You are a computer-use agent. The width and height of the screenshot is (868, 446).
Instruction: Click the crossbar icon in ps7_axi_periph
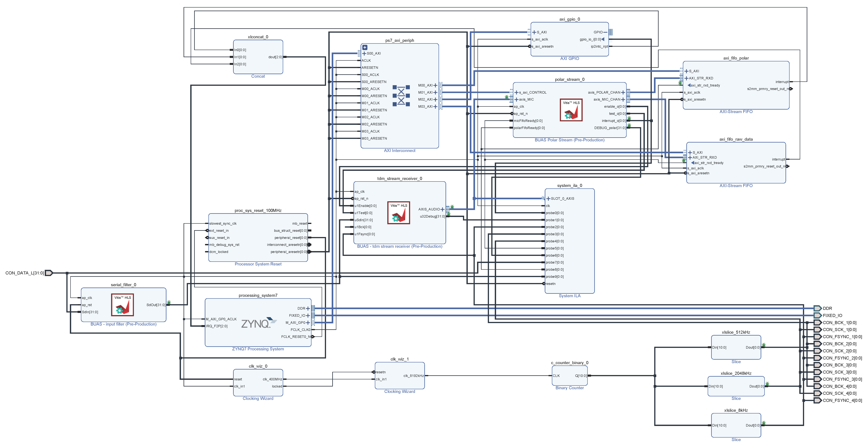click(401, 96)
